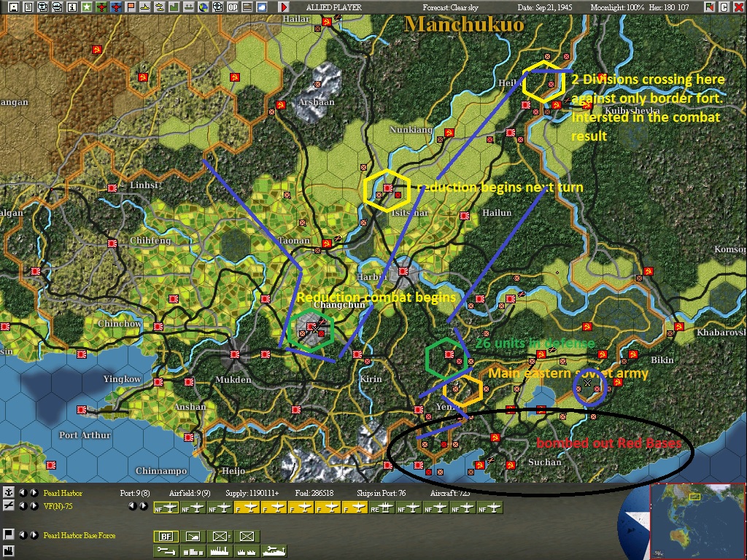
Task: Open the save game disk icon
Action: [13, 7]
